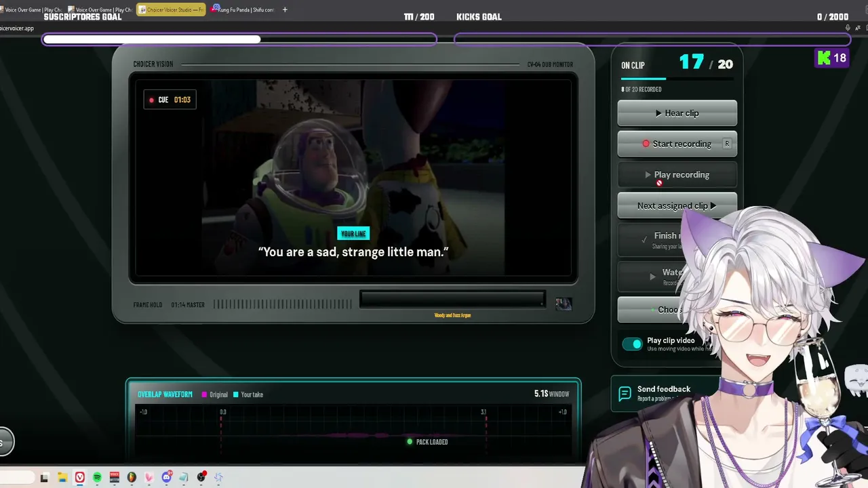This screenshot has height=488, width=868.
Task: Go to the Next assigned clip
Action: coord(677,205)
